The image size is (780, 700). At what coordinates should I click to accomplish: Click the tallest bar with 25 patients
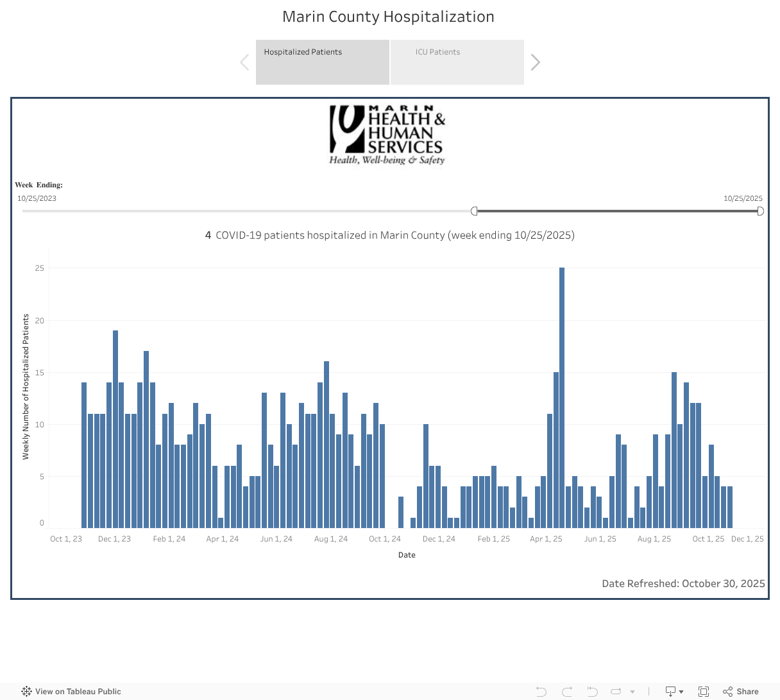click(x=562, y=398)
